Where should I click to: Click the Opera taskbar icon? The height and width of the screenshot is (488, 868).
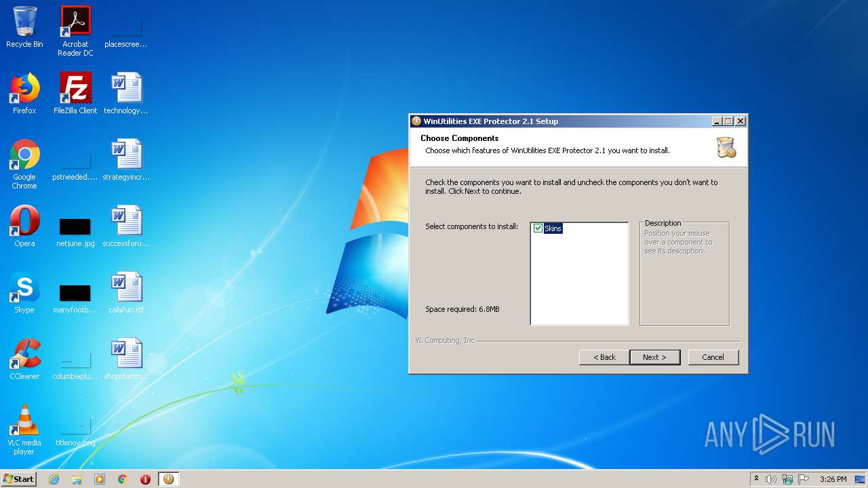pyautogui.click(x=145, y=479)
